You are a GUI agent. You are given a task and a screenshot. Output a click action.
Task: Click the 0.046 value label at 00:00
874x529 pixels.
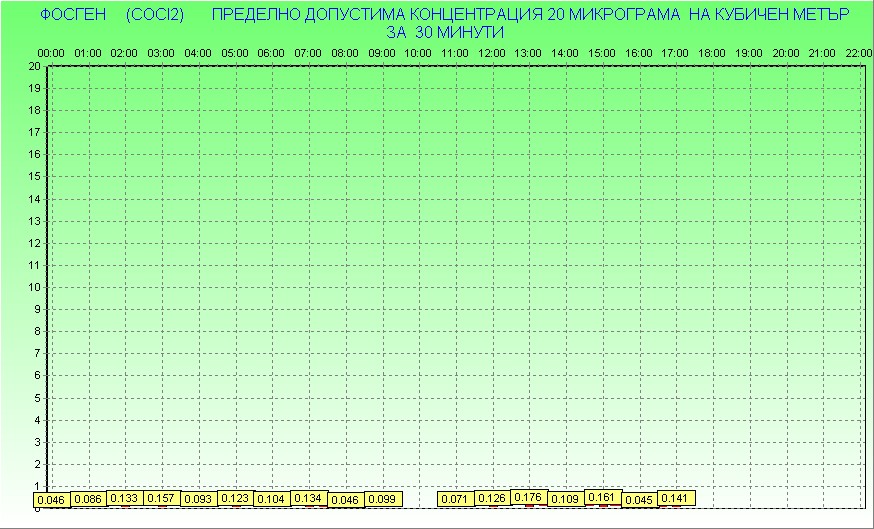[x=51, y=500]
